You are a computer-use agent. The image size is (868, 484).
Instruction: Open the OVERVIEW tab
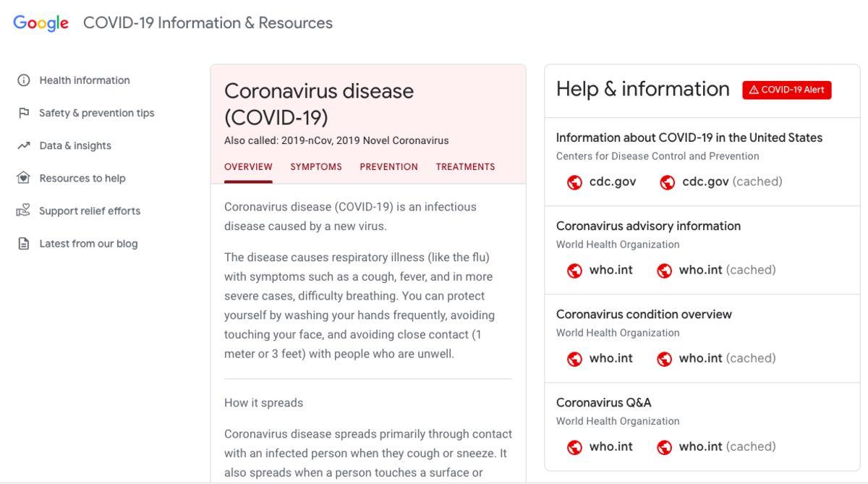pyautogui.click(x=247, y=166)
